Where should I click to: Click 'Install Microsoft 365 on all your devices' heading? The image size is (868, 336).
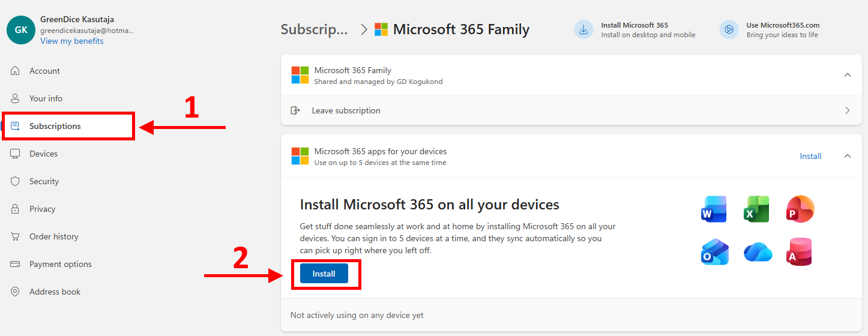click(430, 205)
